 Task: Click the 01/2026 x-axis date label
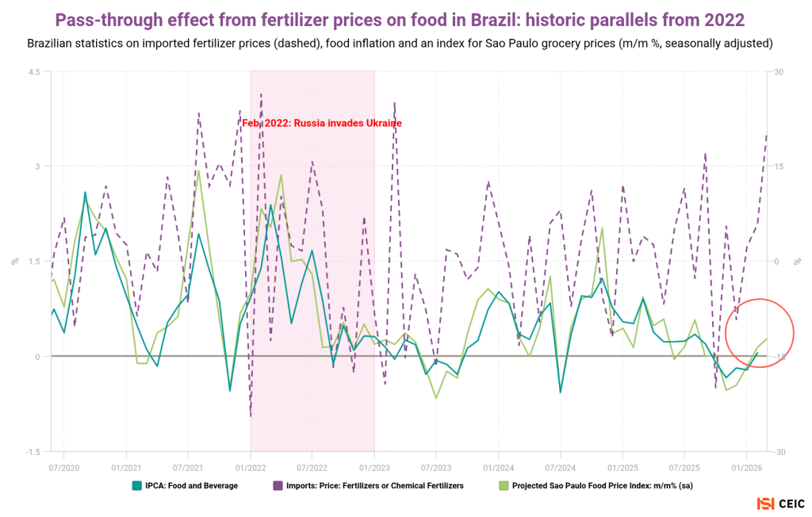pyautogui.click(x=746, y=466)
